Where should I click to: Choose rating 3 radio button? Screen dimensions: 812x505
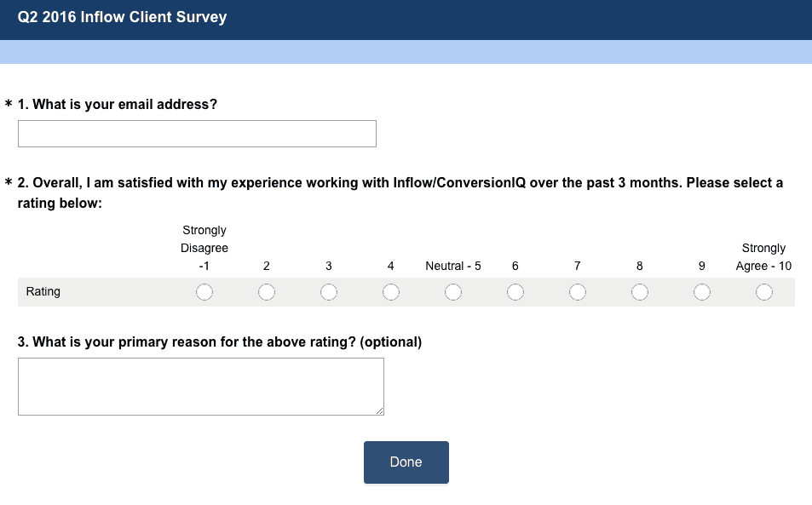click(328, 292)
